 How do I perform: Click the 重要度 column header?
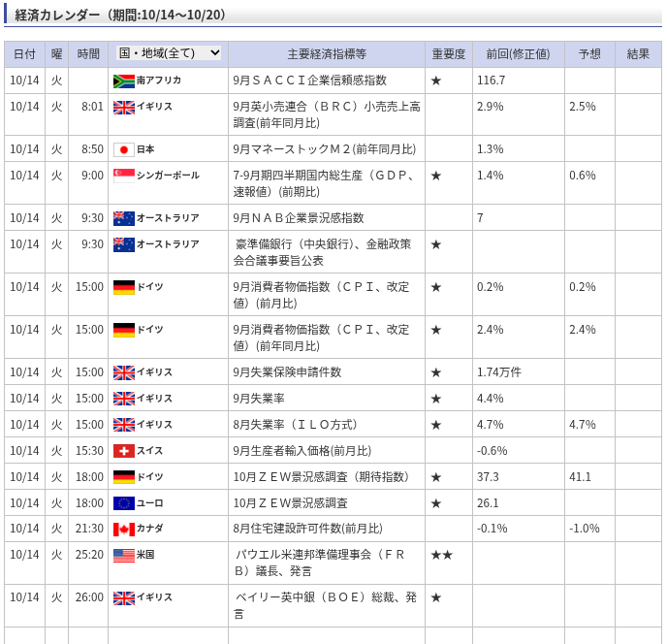click(448, 54)
